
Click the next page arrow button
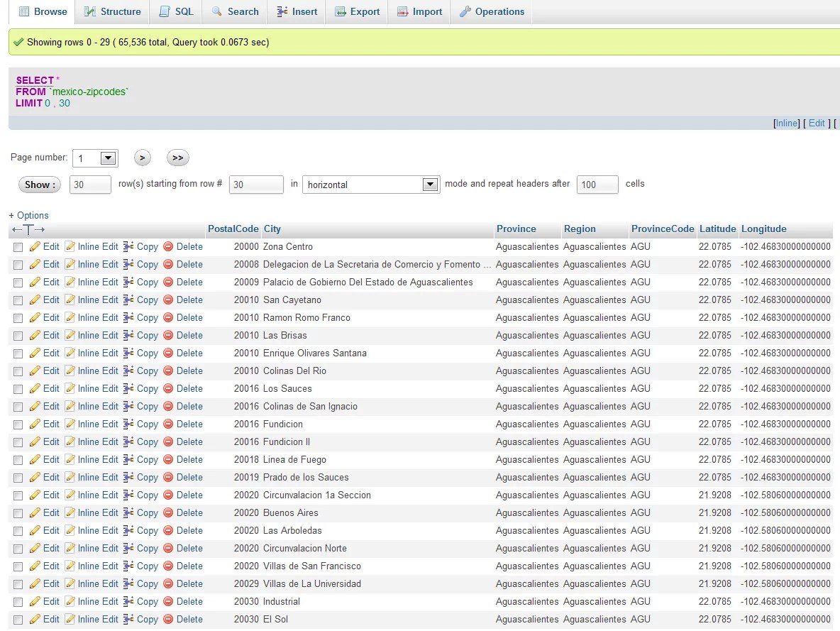(x=142, y=158)
